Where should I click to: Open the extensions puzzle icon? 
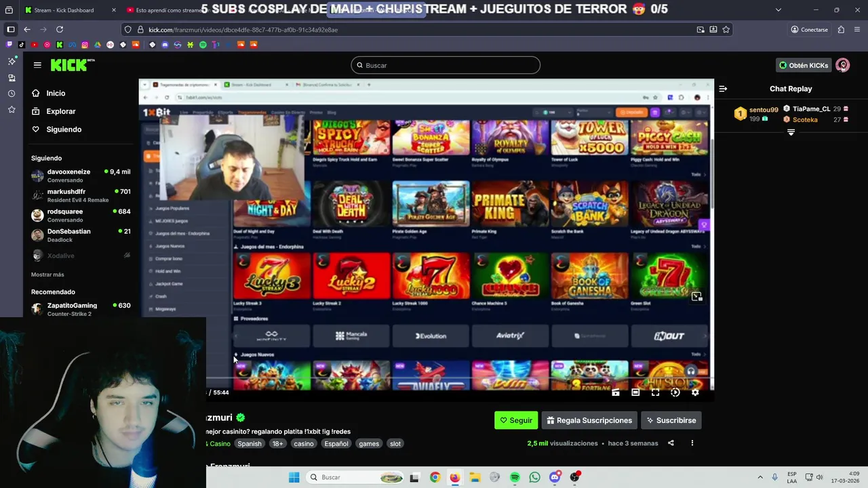tap(841, 29)
